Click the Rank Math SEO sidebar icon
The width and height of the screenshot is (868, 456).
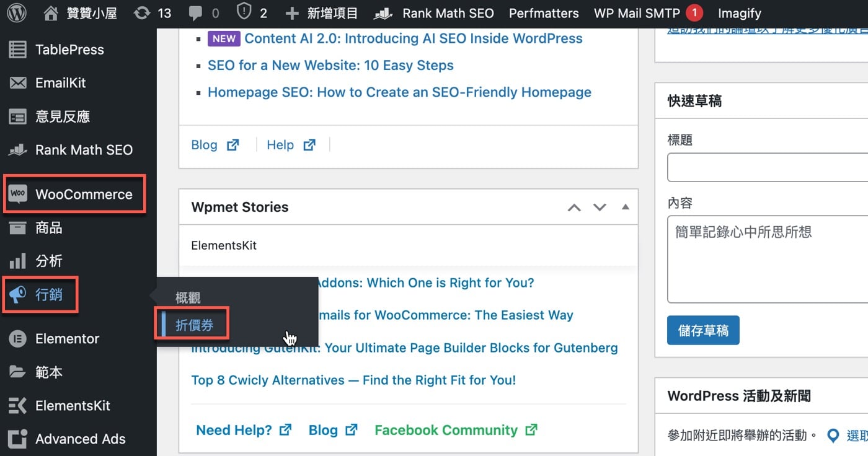click(x=17, y=150)
